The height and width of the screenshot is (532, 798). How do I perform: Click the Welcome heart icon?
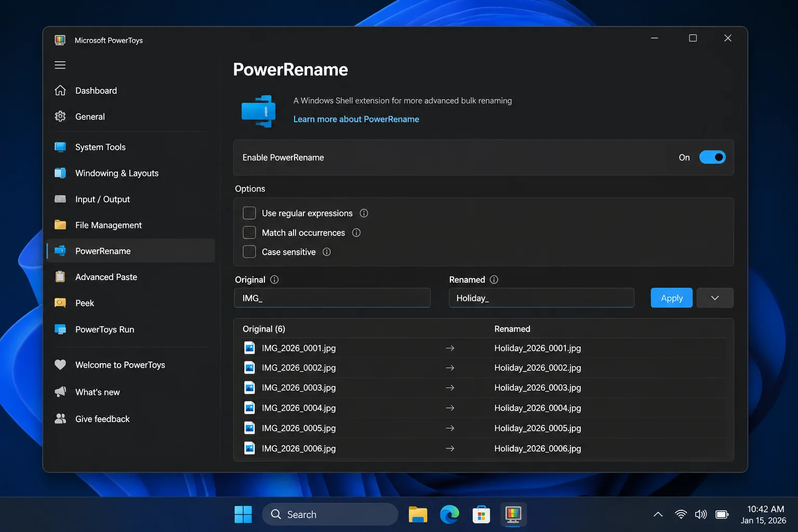click(x=60, y=365)
